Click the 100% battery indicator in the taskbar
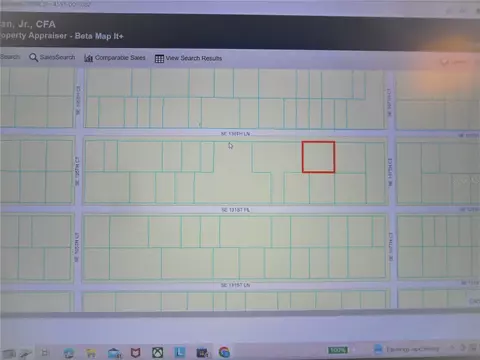This screenshot has height=360, width=480. point(338,350)
